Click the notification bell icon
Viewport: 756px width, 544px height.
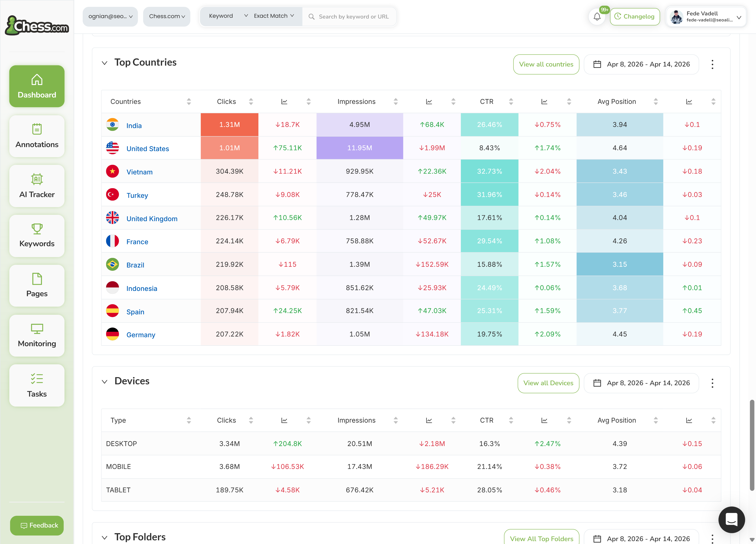pos(597,16)
